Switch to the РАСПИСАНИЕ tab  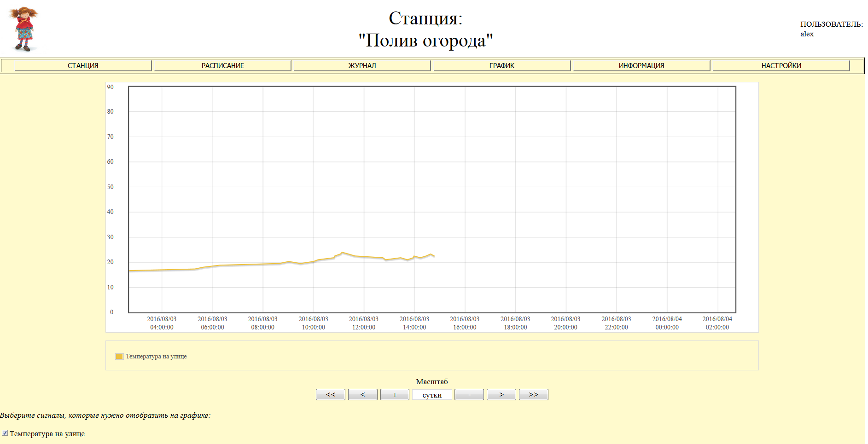[x=222, y=66]
